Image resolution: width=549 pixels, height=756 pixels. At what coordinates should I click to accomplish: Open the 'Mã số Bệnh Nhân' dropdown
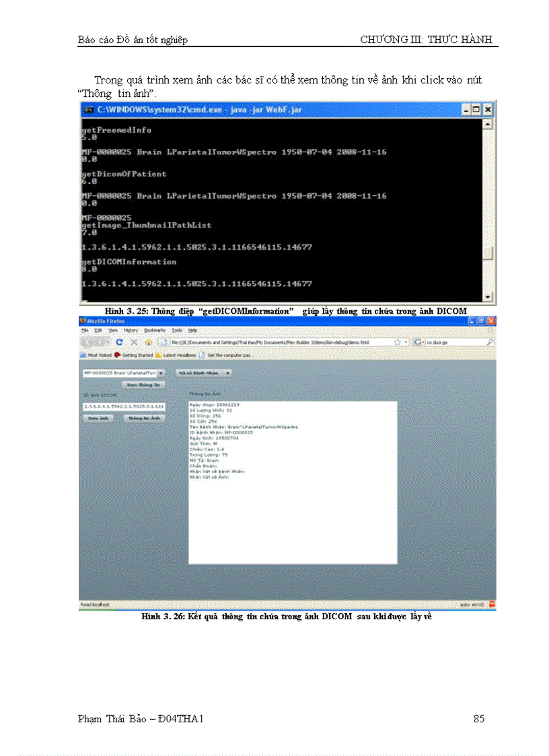(x=227, y=374)
